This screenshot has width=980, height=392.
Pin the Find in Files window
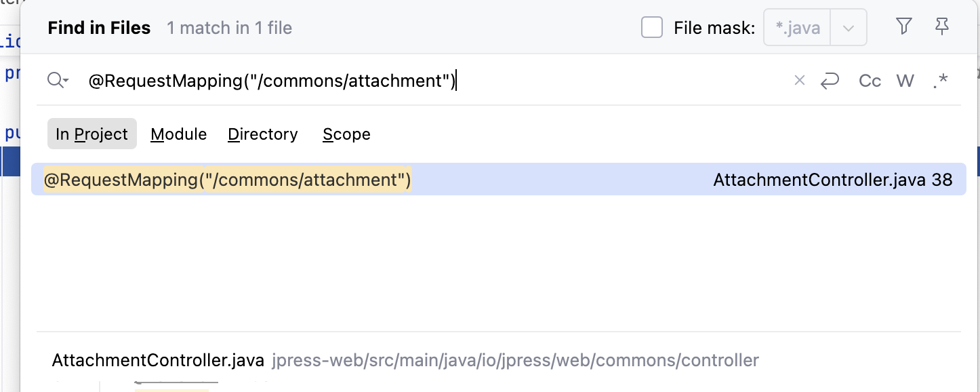(942, 27)
